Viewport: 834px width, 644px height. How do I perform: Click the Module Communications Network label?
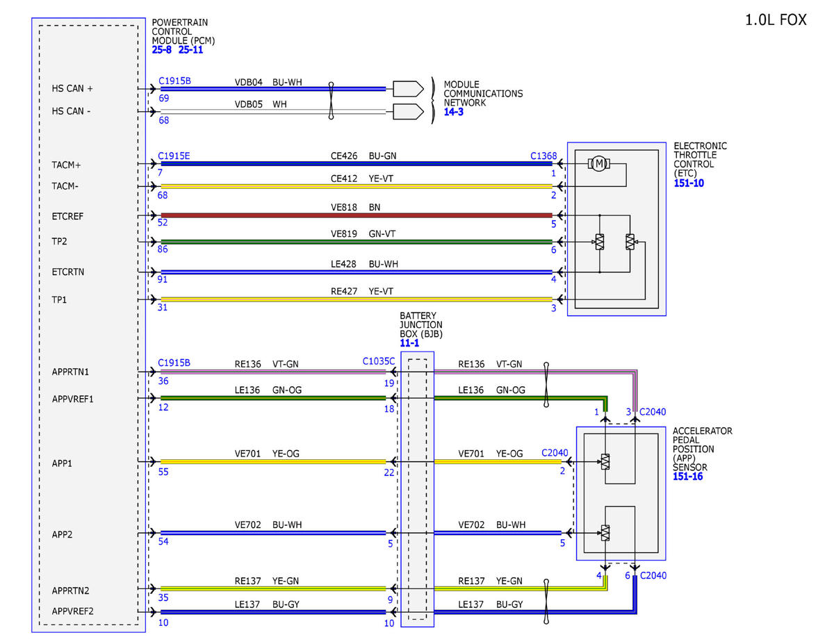(483, 93)
